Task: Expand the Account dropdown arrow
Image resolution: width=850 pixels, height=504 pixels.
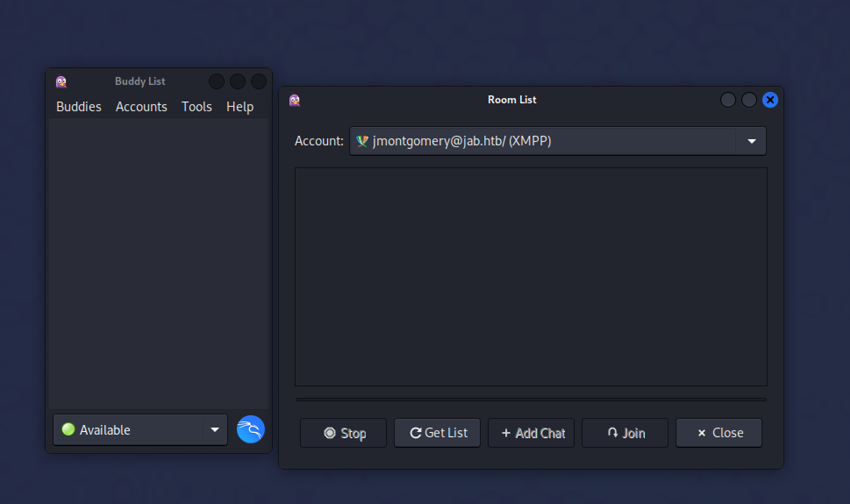Action: pos(752,141)
